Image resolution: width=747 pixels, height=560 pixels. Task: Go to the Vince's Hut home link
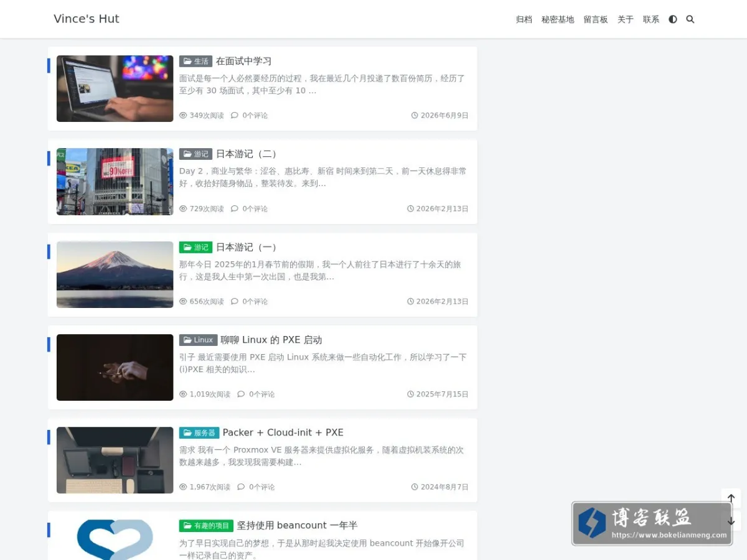pos(87,19)
